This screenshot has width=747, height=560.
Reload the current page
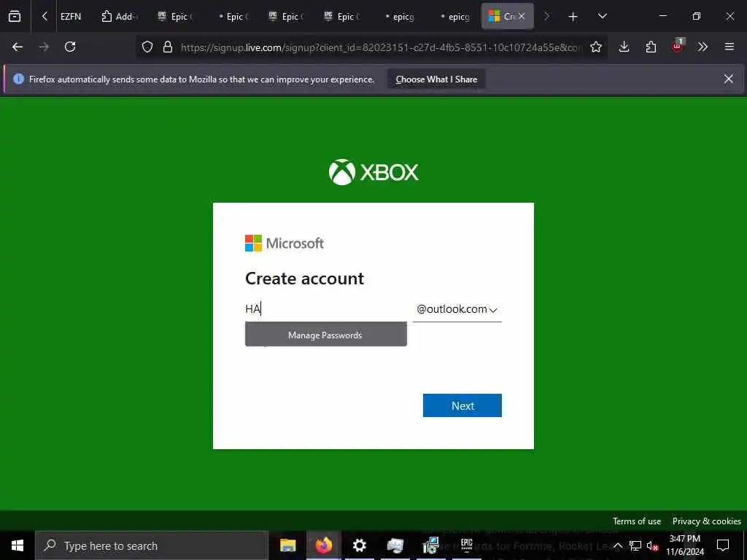tap(70, 47)
